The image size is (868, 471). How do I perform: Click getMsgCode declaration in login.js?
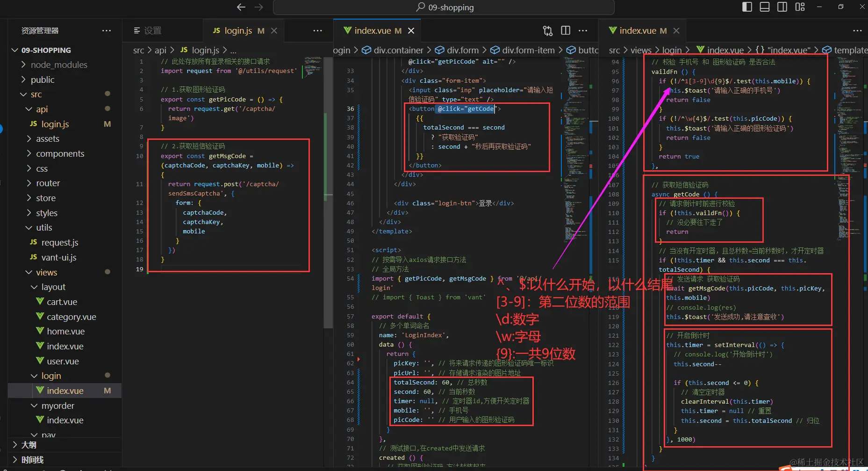pos(227,156)
